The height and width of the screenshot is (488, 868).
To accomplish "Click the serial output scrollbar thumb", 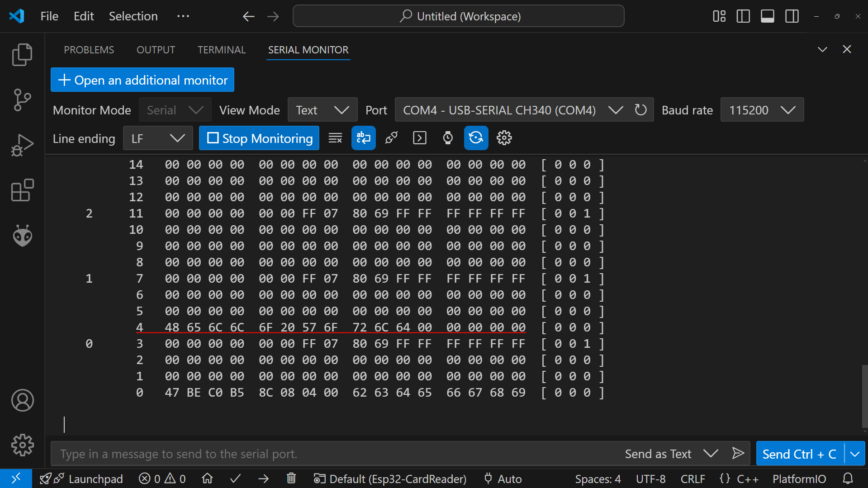I will 865,396.
